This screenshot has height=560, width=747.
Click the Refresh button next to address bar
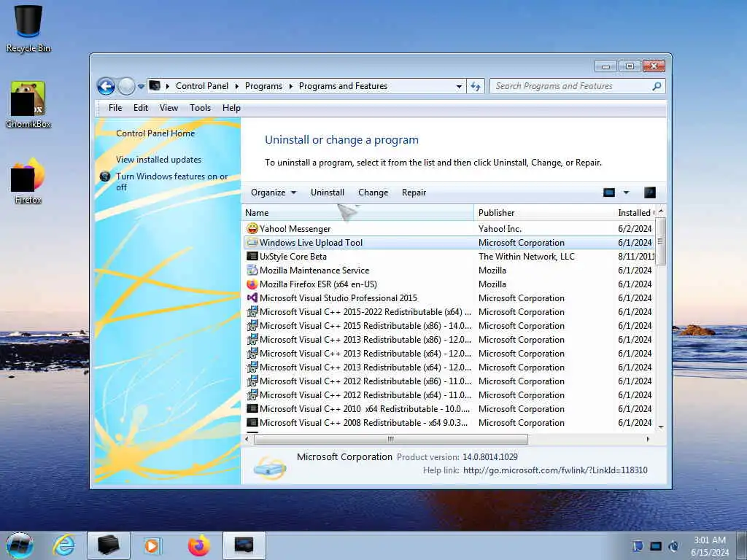point(476,86)
